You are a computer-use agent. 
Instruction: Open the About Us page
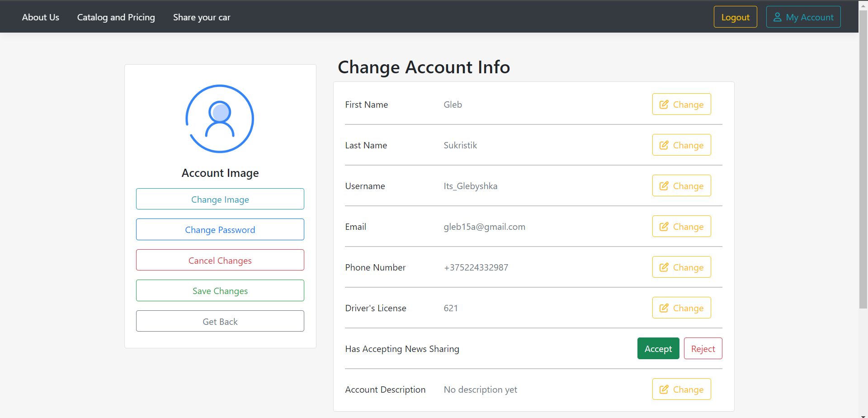click(x=41, y=17)
